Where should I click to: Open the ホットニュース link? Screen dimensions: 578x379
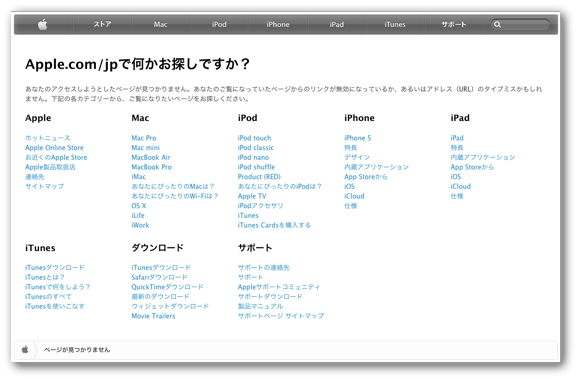point(48,138)
